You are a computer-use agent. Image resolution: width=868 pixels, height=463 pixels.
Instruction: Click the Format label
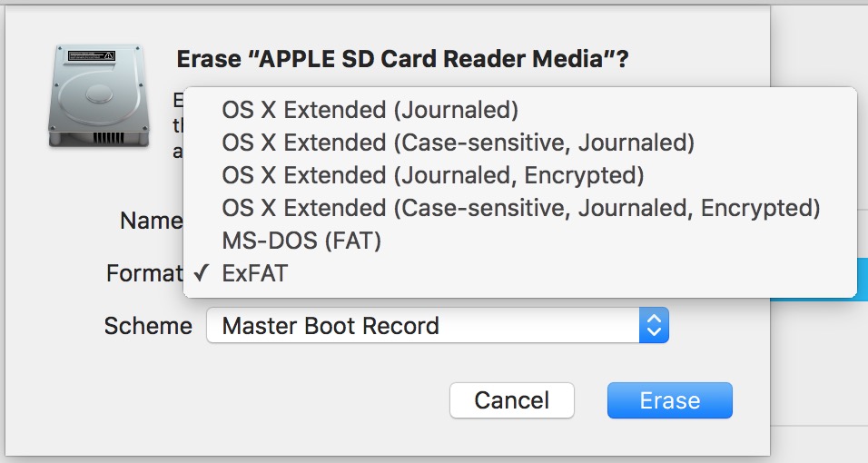pos(144,273)
